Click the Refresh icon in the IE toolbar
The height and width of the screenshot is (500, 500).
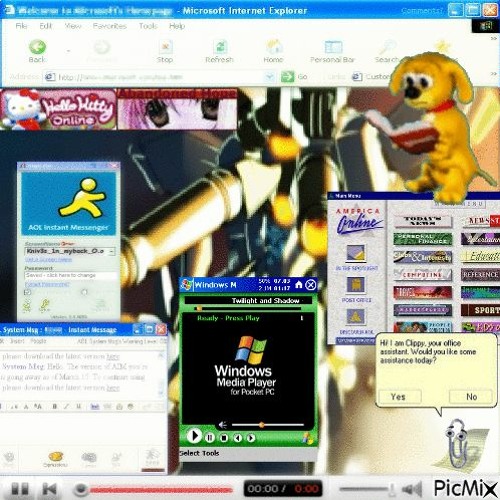coord(220,47)
